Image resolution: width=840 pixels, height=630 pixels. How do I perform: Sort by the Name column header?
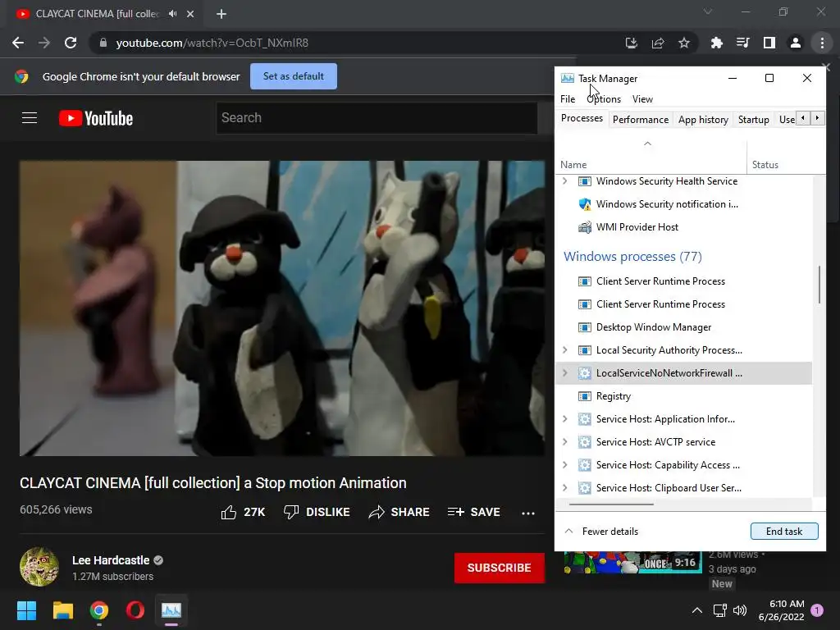pos(651,157)
